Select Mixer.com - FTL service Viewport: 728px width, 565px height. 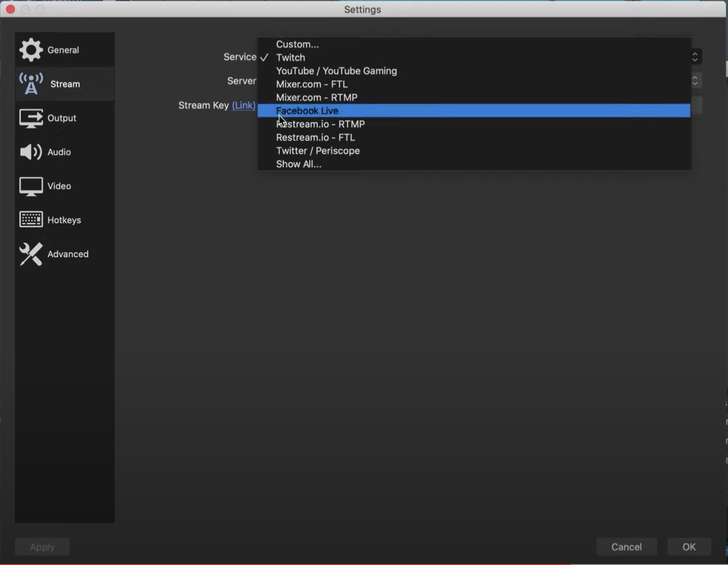point(474,84)
